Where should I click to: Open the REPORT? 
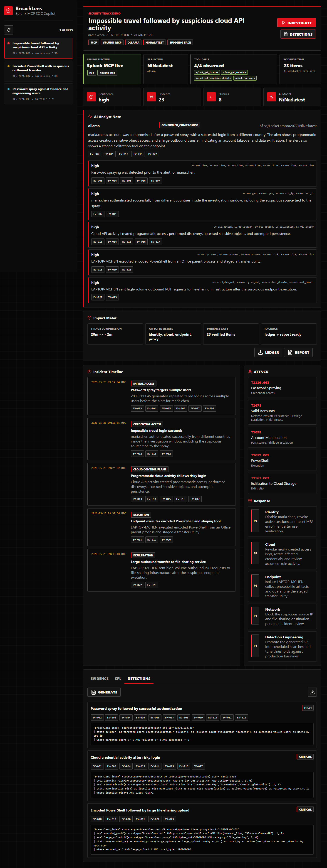[x=298, y=352]
